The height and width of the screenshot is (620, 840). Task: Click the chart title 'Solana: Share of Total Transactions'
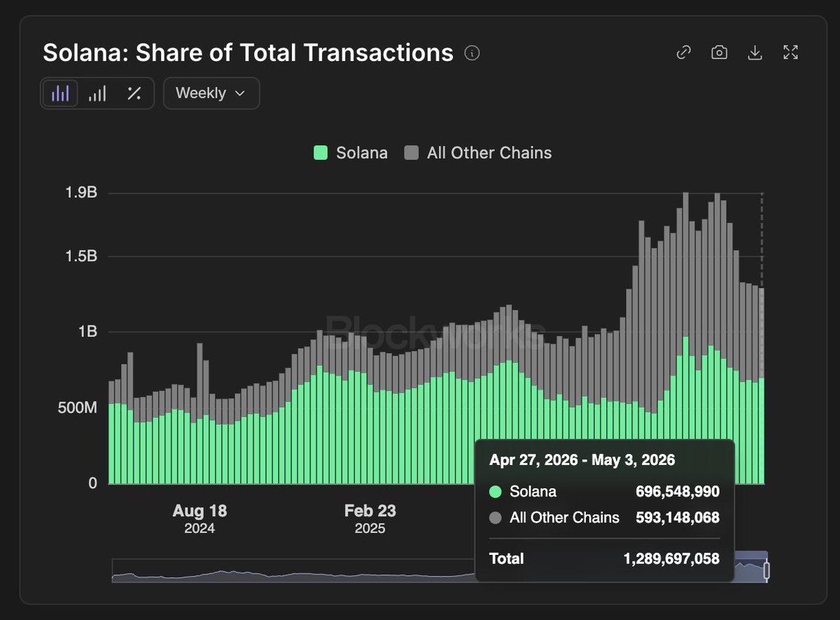coord(248,53)
